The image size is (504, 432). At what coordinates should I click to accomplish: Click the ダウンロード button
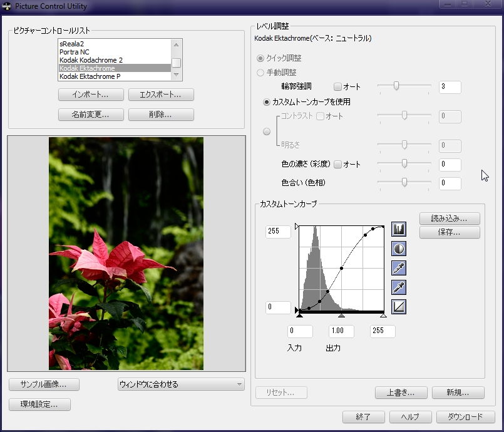point(465,417)
